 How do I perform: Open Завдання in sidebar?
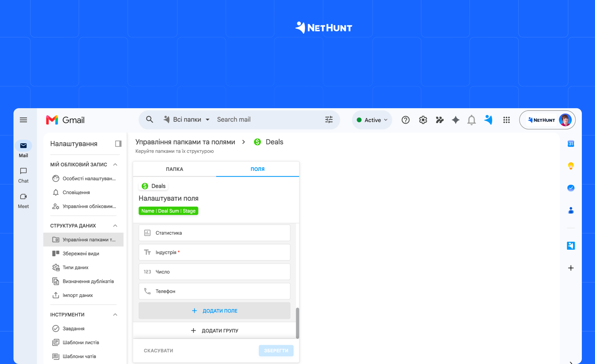tap(84, 329)
